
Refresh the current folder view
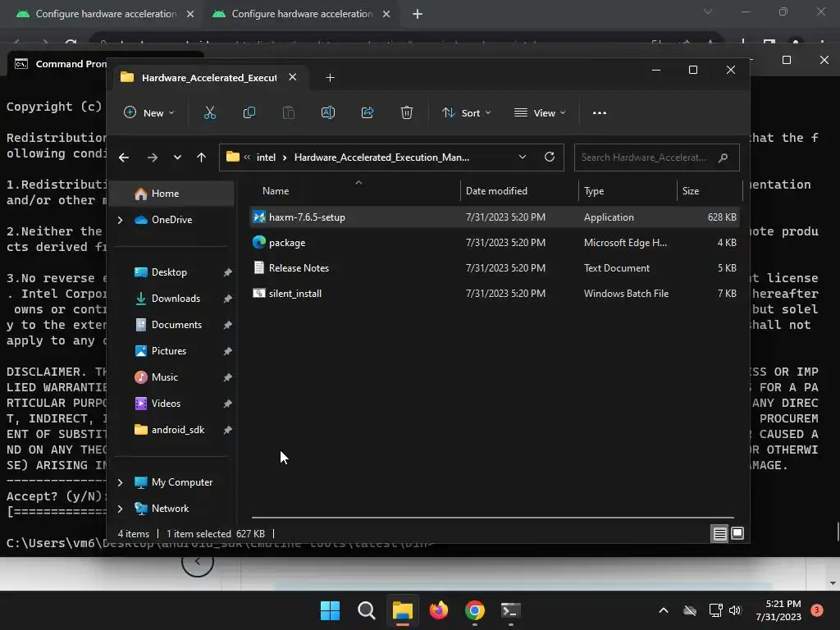coord(549,157)
